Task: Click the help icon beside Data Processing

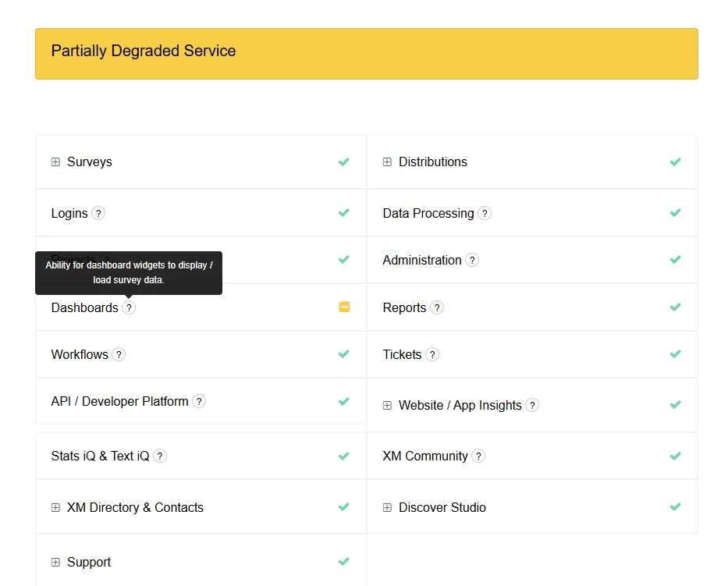Action: 485,214
